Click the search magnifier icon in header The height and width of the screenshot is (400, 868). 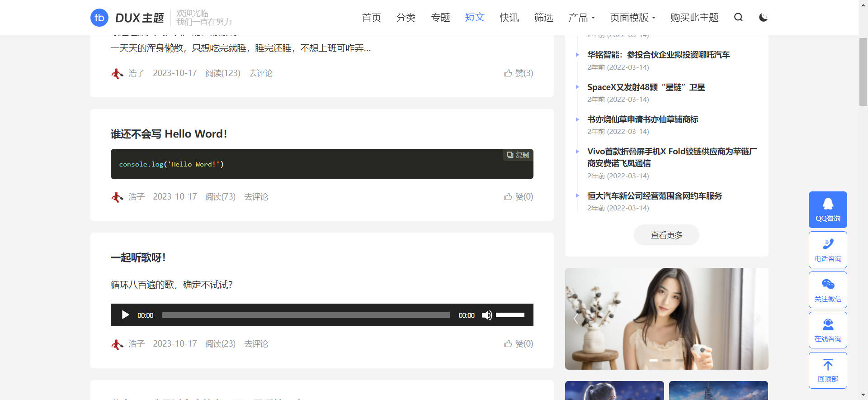pyautogui.click(x=738, y=17)
